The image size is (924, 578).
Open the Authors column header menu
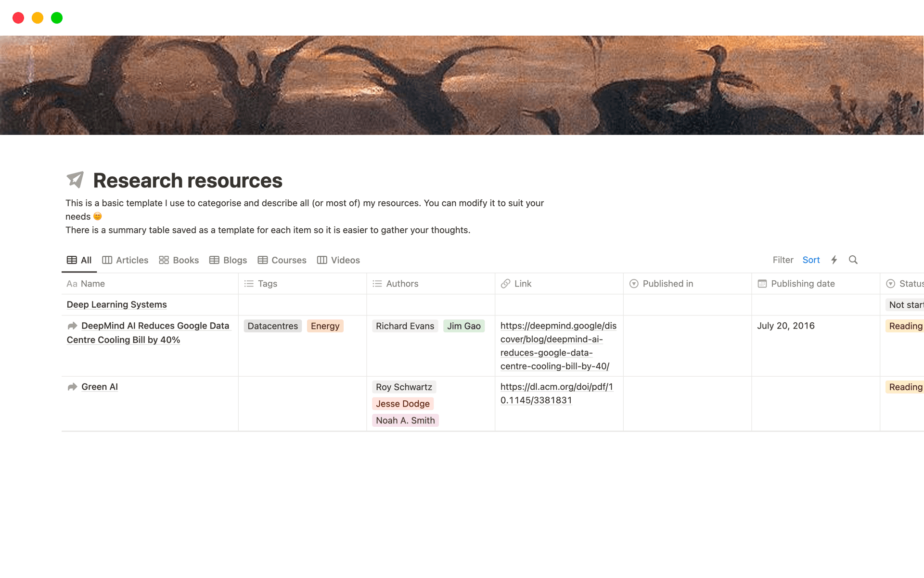[402, 284]
